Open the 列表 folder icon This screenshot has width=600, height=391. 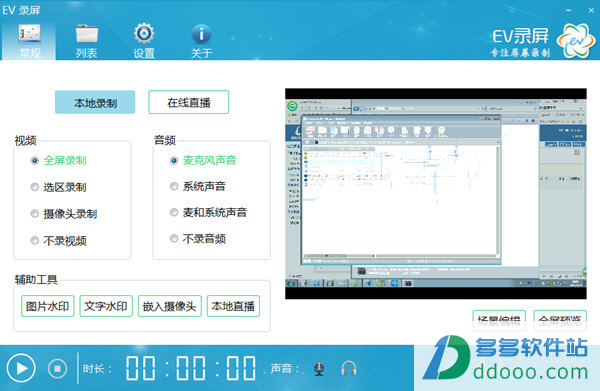coord(86,34)
